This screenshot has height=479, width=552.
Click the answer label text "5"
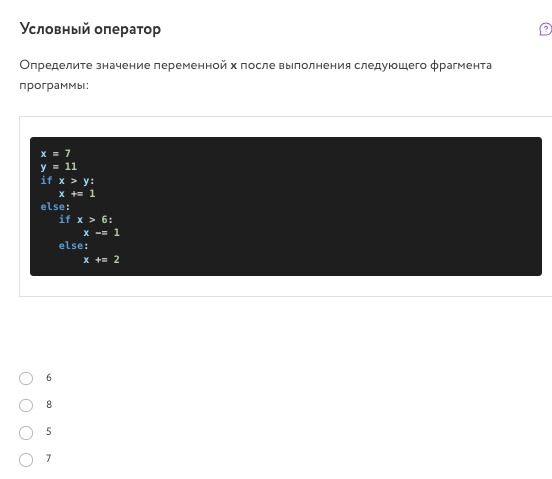pyautogui.click(x=49, y=431)
